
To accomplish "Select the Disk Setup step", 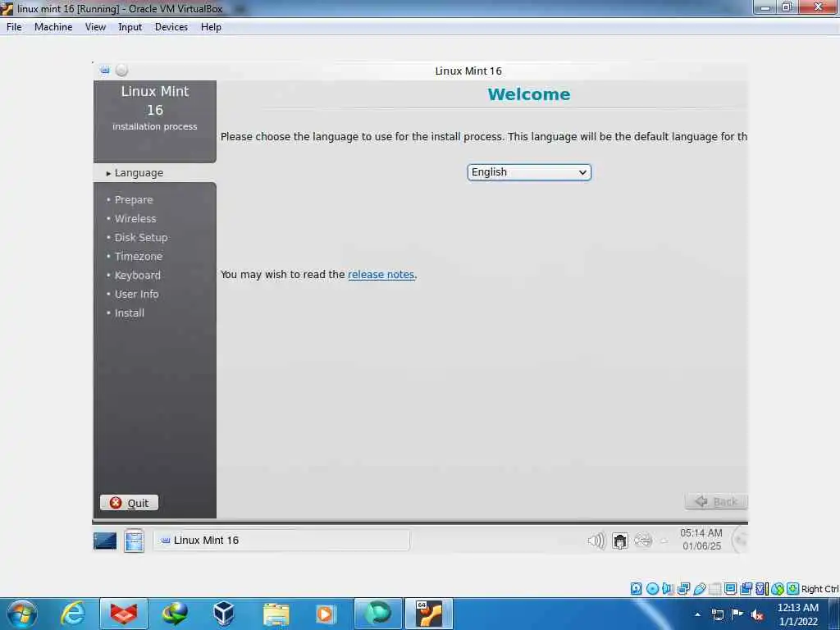I will point(141,237).
